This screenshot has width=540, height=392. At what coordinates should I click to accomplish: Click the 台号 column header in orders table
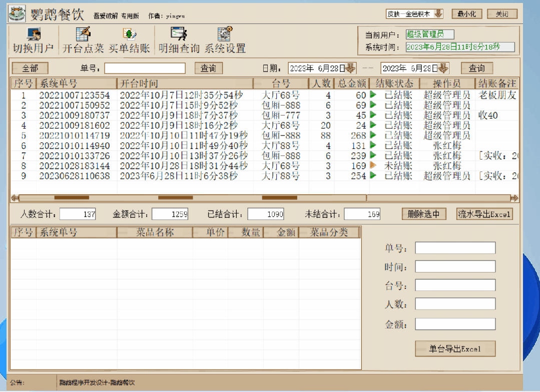[281, 83]
